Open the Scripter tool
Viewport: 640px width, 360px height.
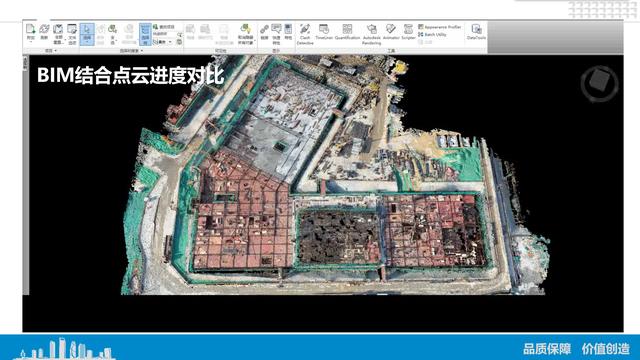pyautogui.click(x=408, y=32)
